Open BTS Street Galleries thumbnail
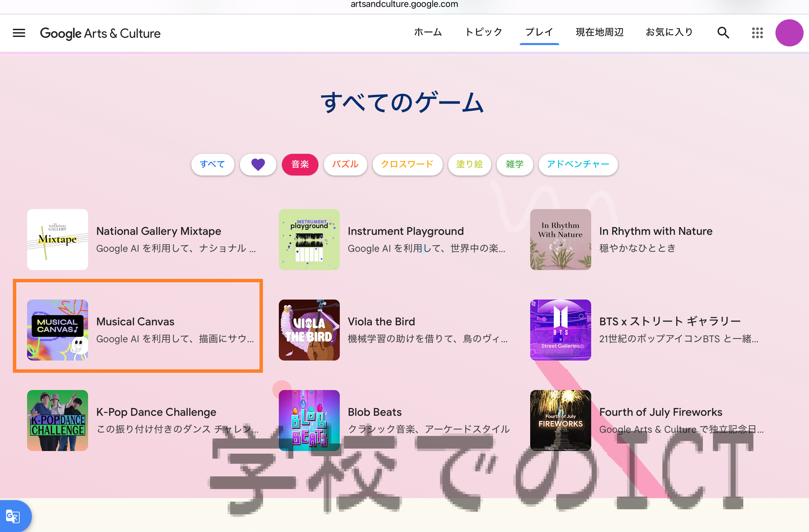The image size is (809, 532). pos(561,330)
